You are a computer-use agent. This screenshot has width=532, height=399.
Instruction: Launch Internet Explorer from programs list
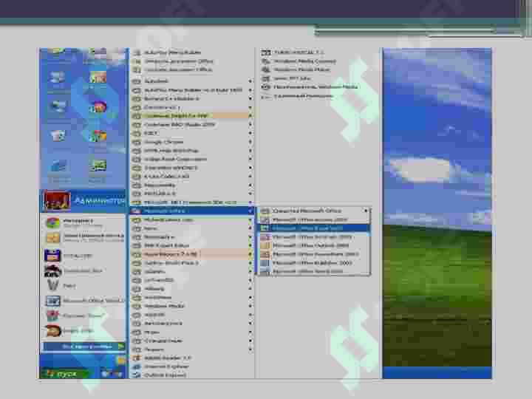tap(191, 366)
